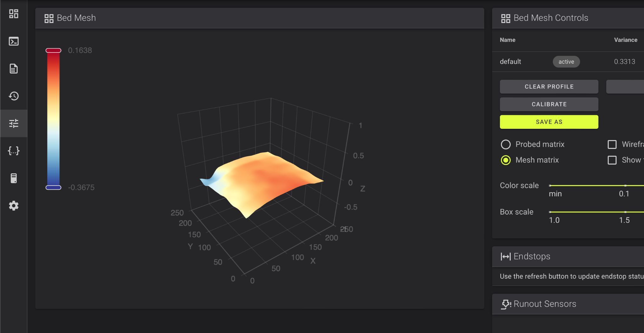This screenshot has height=333, width=644.
Task: Open the Dashboard icon in the sidebar
Action: point(14,14)
